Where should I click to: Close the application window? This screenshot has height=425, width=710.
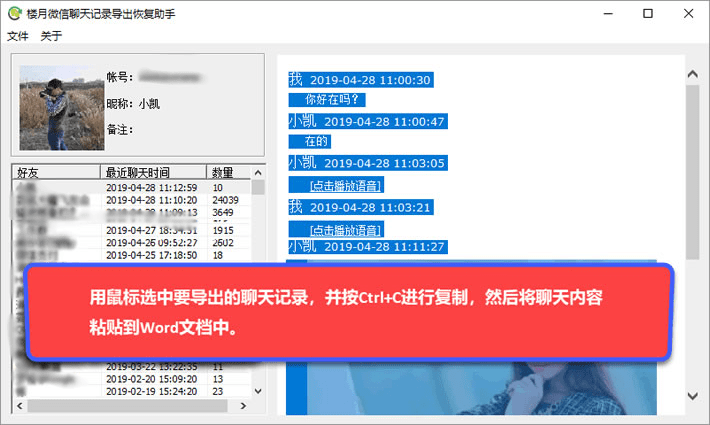coord(688,14)
